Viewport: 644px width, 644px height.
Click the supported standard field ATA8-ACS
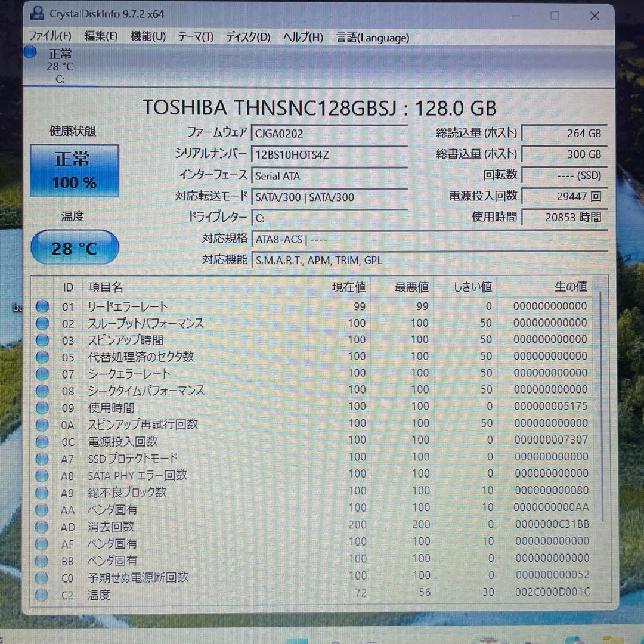[429, 239]
